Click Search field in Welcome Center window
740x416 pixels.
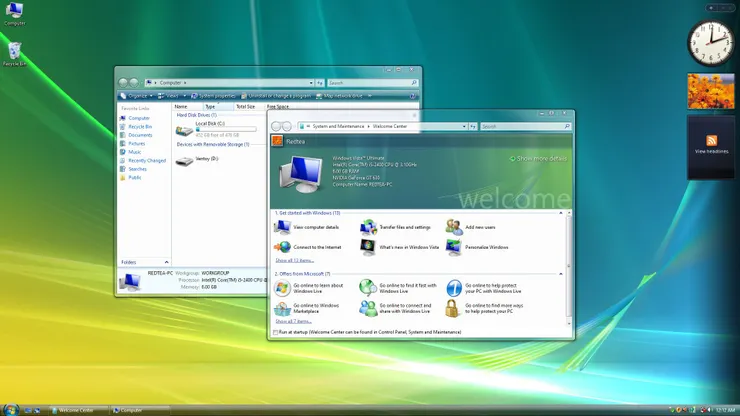click(525, 127)
